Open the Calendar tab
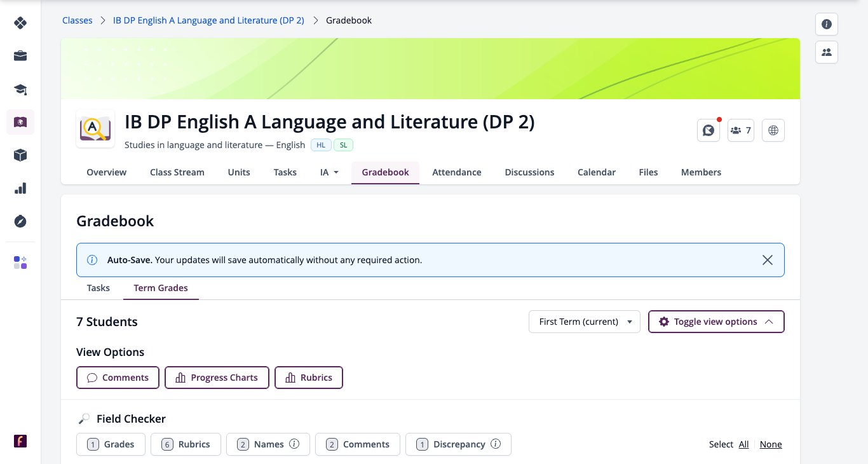Viewport: 868px width, 464px height. 597,172
